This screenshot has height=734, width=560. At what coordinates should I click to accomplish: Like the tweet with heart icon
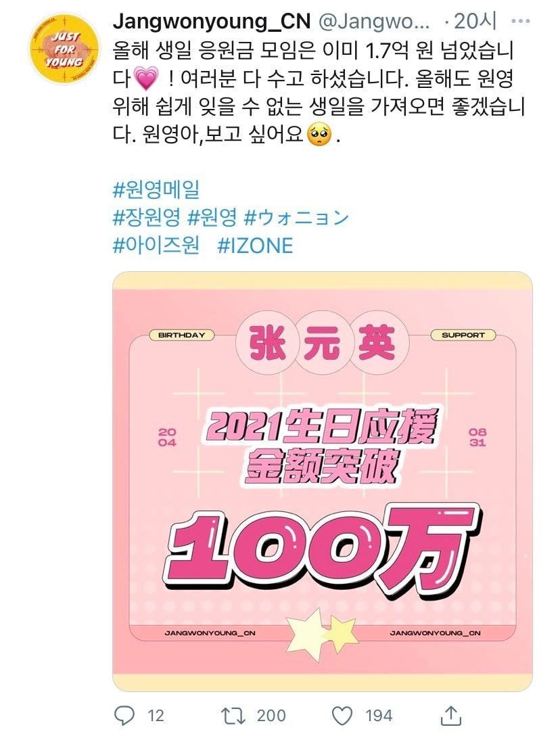342,716
